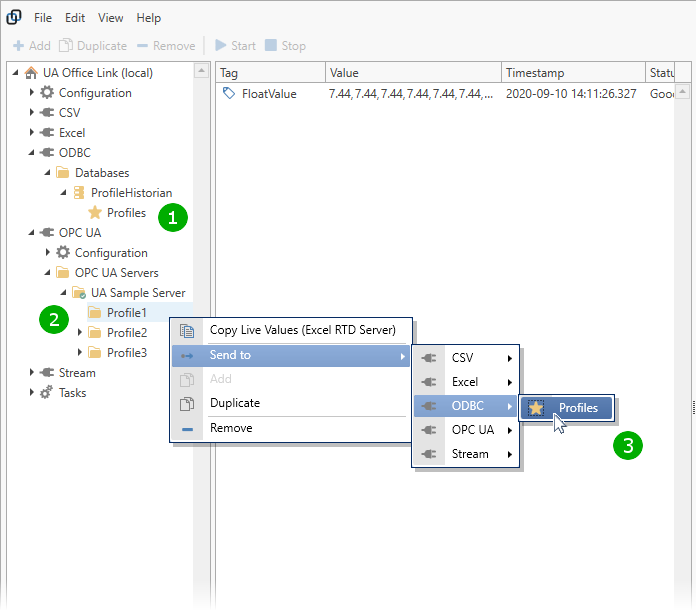
Task: Click the UA Sample Server connected folder icon
Action: (79, 293)
